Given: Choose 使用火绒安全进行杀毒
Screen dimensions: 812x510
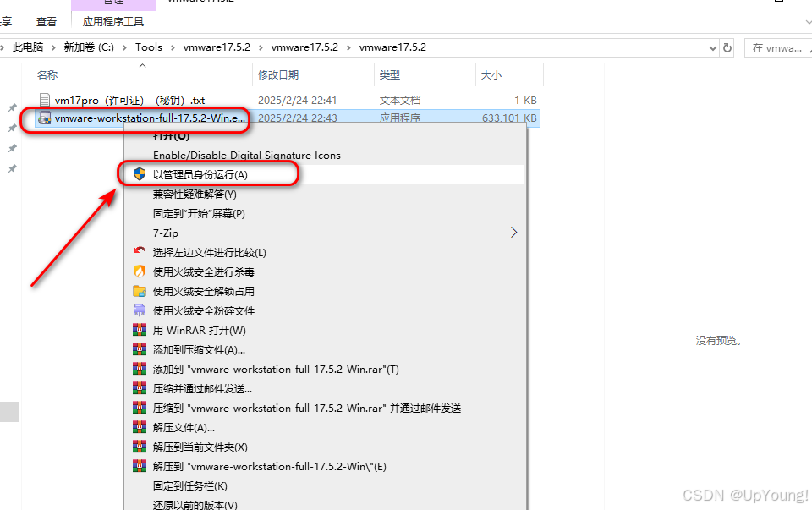Looking at the screenshot, I should pos(204,271).
